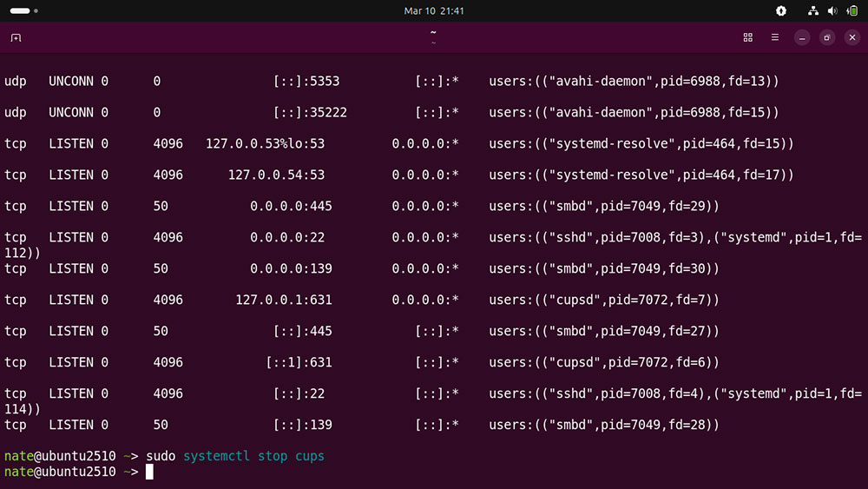Open the tray indicator beside network

781,10
